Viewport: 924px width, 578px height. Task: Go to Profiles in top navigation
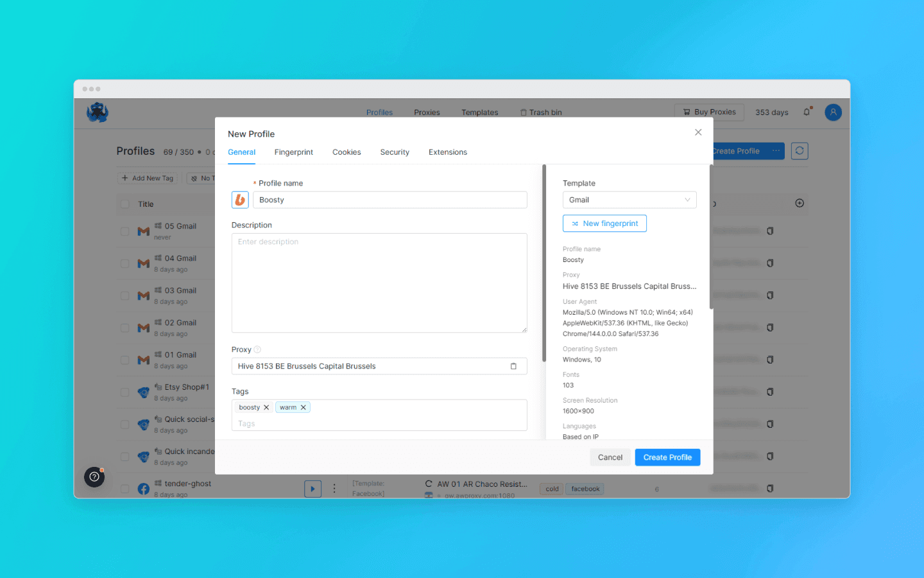(379, 112)
